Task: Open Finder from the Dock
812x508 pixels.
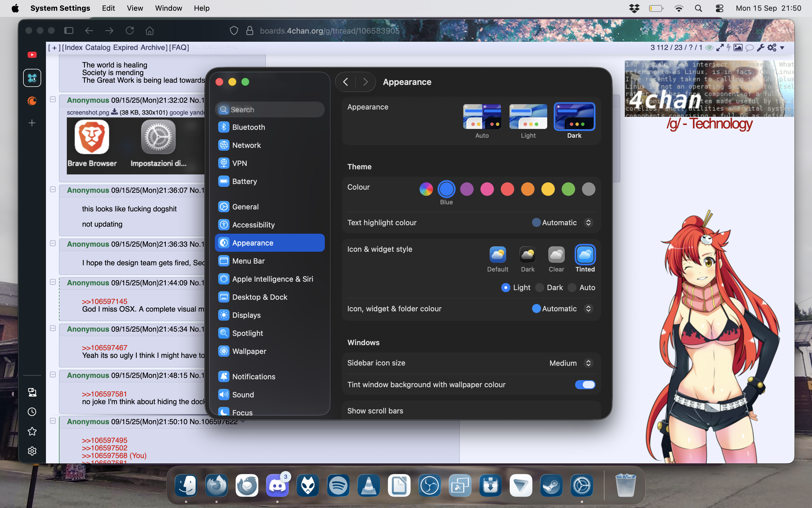Action: pyautogui.click(x=186, y=485)
